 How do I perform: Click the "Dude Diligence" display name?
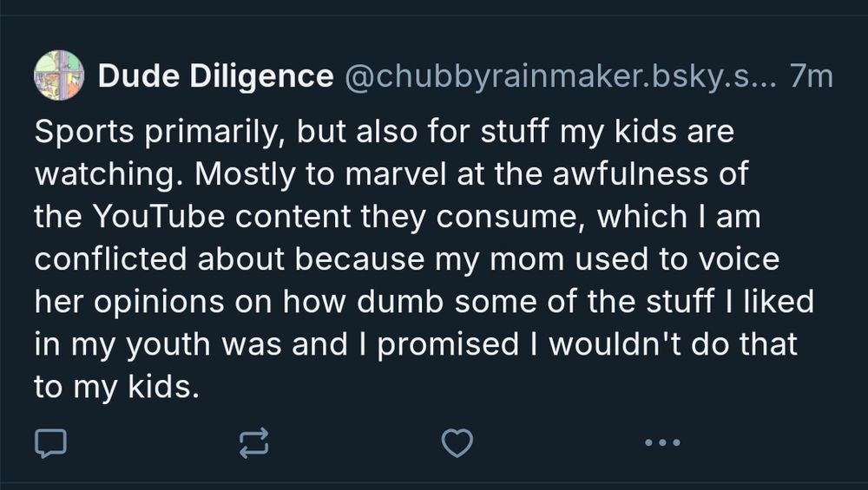[x=215, y=76]
